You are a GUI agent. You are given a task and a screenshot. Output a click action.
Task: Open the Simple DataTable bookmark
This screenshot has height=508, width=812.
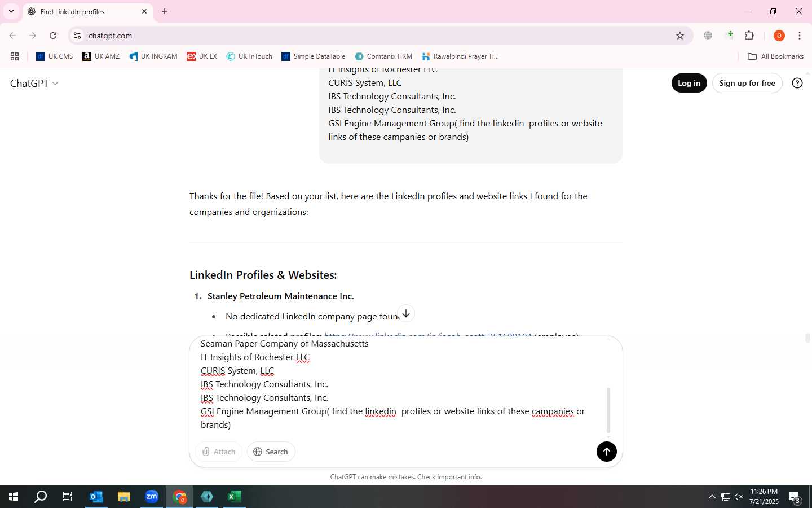314,56
